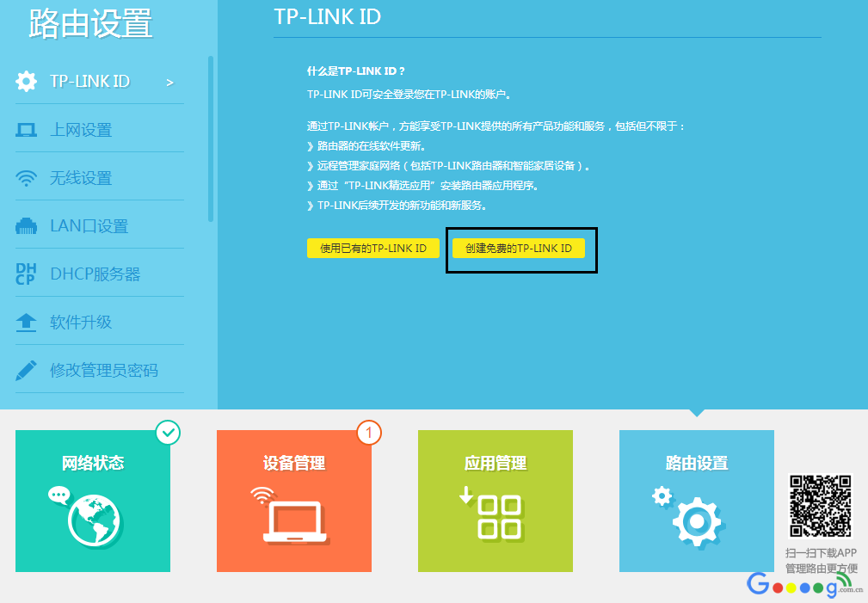Screen dimensions: 868x603
Task: Select the LAN口设置 port icon
Action: click(27, 225)
